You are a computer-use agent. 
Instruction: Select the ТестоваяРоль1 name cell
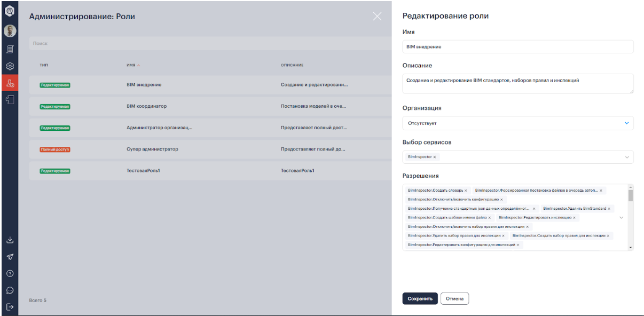144,171
